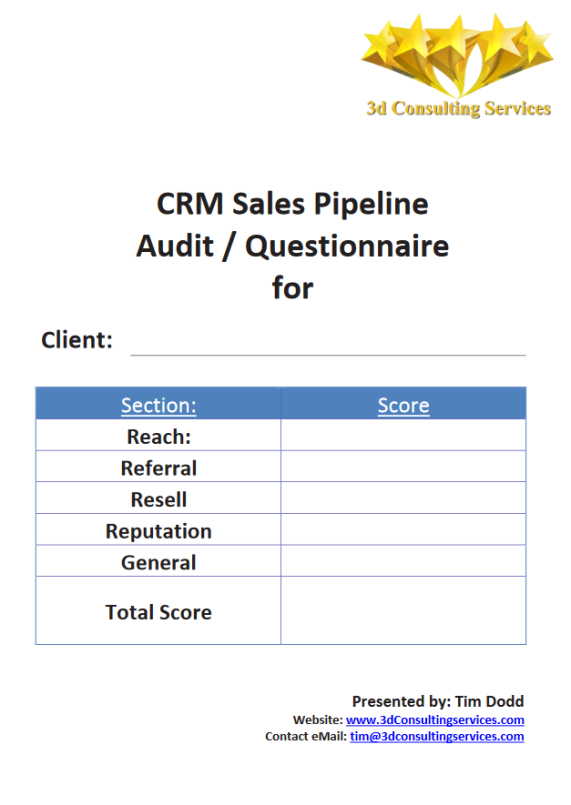Select the Reach: row label

point(159,437)
